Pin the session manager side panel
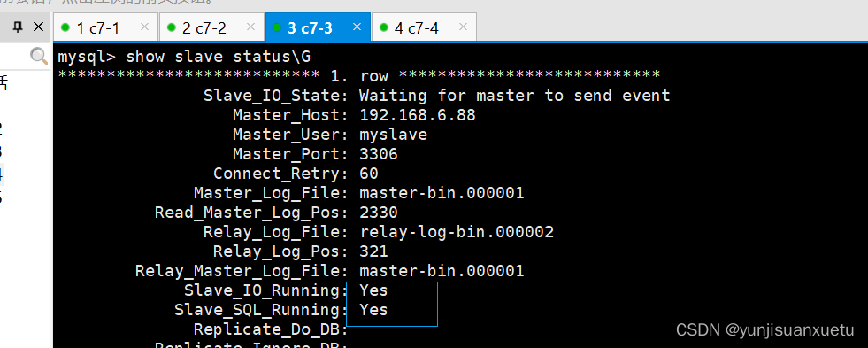 (x=19, y=27)
